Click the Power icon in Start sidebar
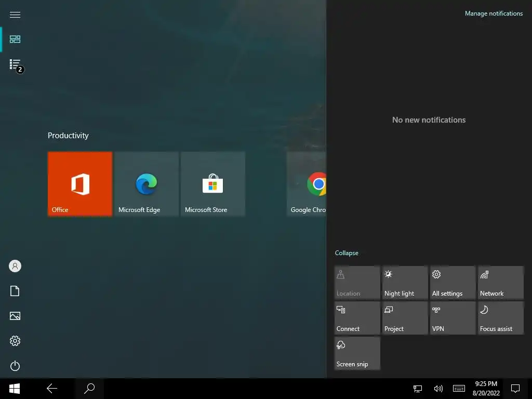532x399 pixels. pos(15,366)
